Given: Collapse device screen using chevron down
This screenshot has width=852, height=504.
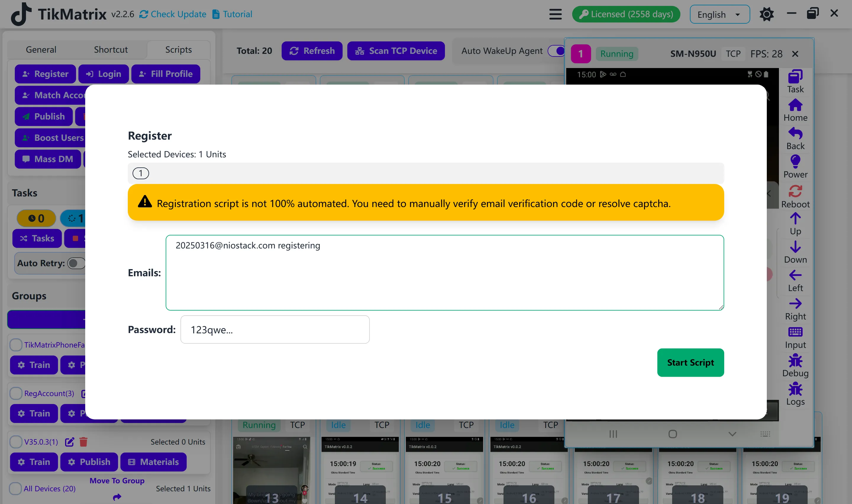Looking at the screenshot, I should point(732,434).
